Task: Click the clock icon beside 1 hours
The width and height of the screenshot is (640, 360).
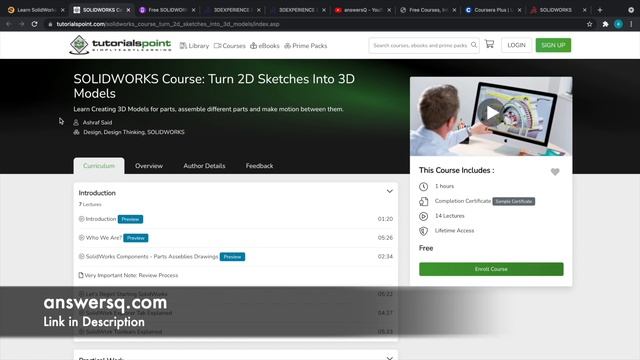Action: pos(423,187)
